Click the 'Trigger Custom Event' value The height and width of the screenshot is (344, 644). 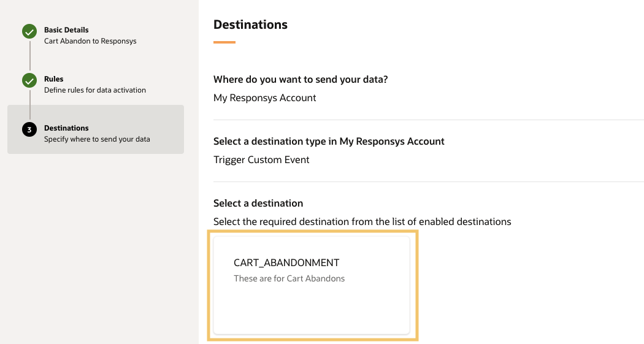tap(261, 160)
